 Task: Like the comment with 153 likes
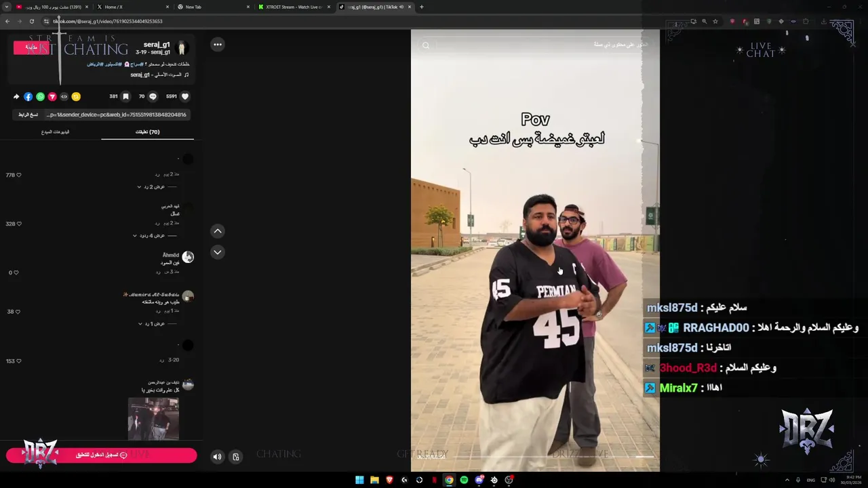pos(18,361)
